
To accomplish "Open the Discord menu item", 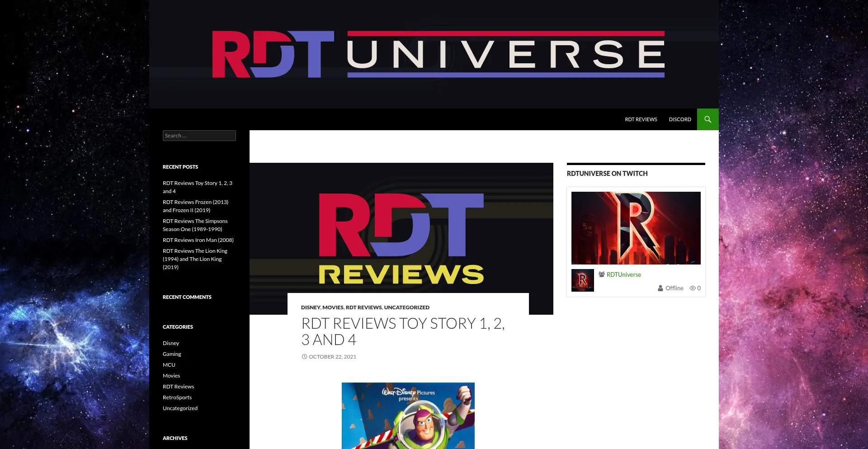I will point(680,119).
